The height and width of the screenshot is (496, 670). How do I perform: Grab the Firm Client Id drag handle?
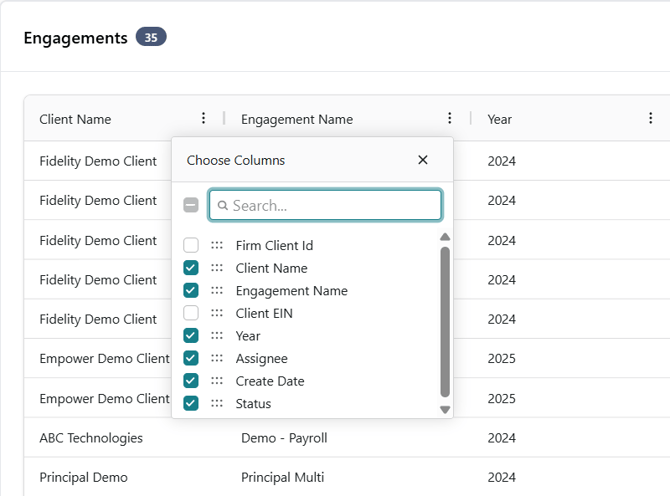point(217,245)
